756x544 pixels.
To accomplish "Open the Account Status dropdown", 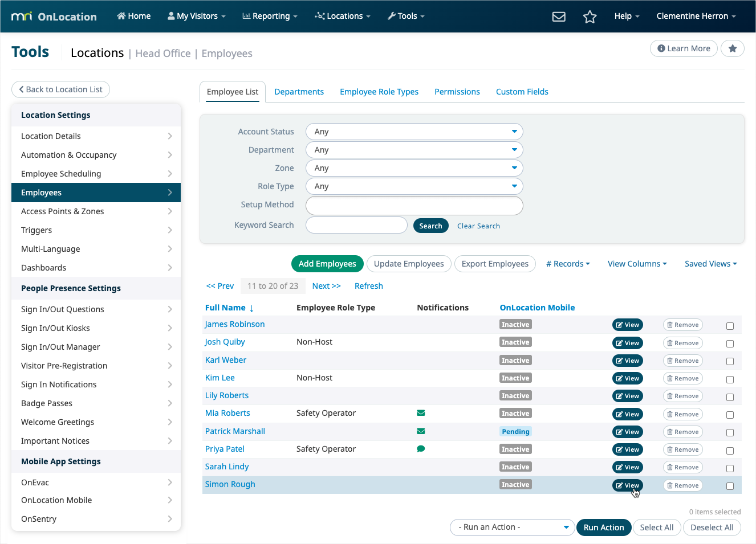I will point(414,132).
